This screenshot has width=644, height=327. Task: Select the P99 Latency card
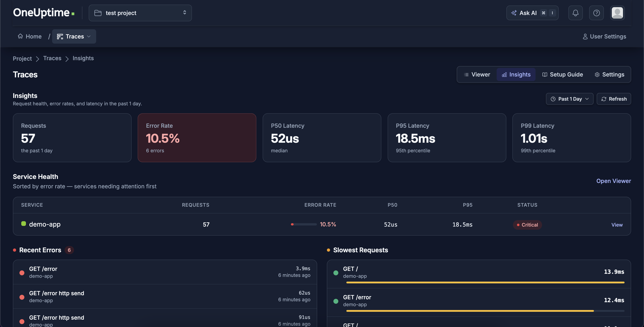click(572, 138)
